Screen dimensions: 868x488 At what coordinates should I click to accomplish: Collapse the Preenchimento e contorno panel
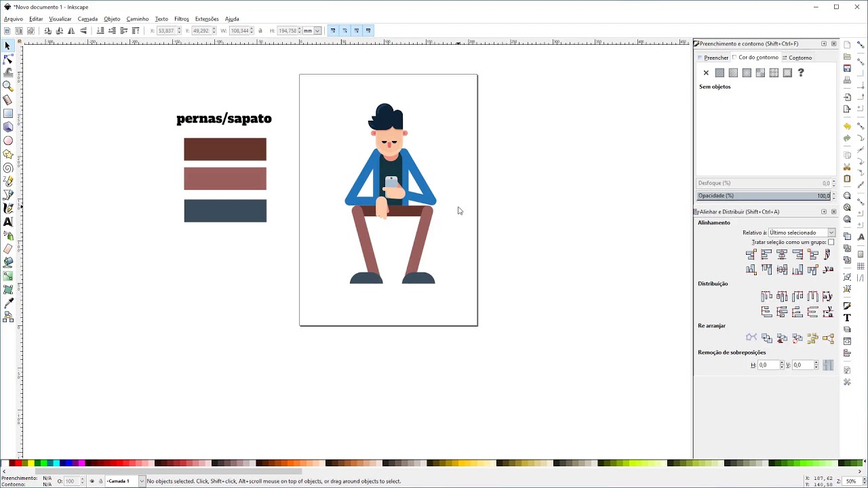824,43
